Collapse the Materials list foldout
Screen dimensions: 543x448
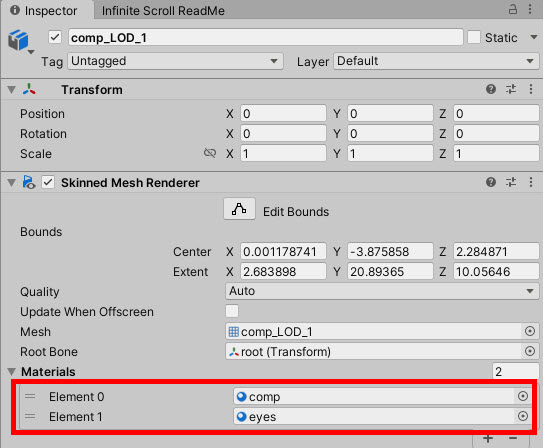point(11,372)
